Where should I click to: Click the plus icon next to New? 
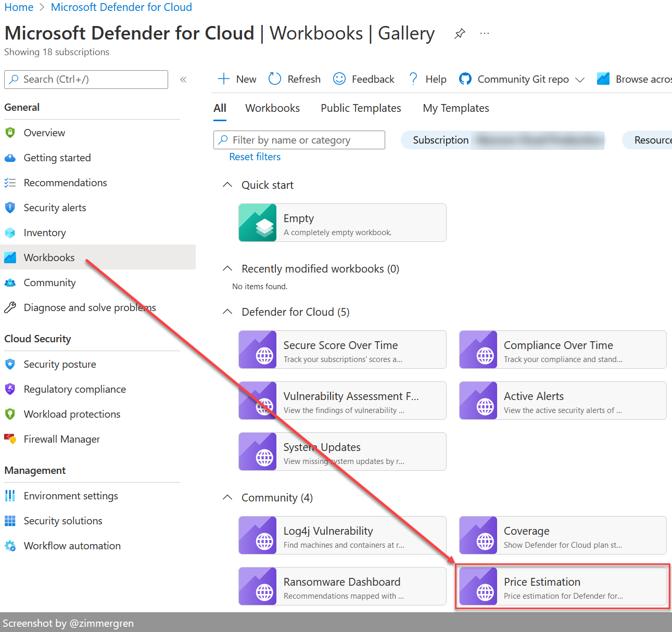223,79
